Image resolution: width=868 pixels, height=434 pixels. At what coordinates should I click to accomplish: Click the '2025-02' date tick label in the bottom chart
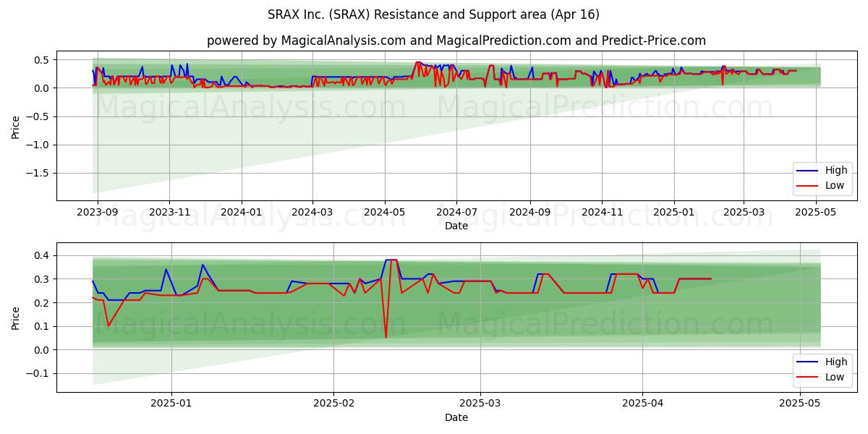point(333,404)
